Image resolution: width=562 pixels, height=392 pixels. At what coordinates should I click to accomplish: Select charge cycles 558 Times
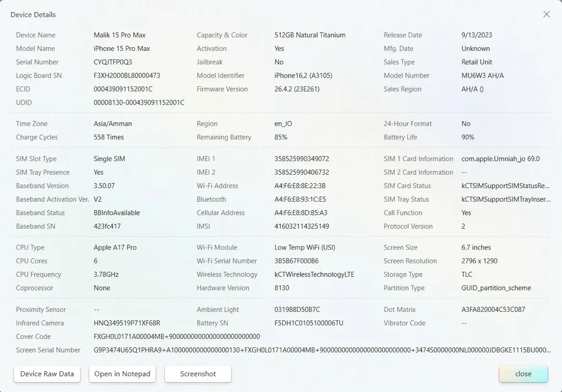tap(109, 137)
